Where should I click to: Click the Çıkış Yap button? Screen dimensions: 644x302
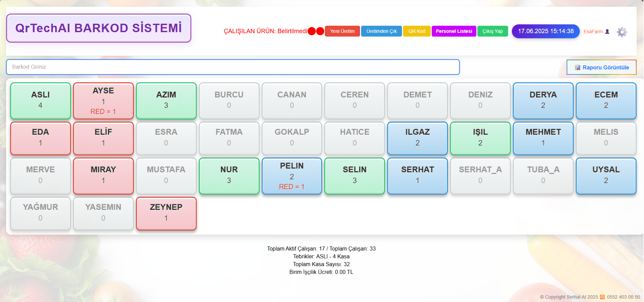(493, 31)
